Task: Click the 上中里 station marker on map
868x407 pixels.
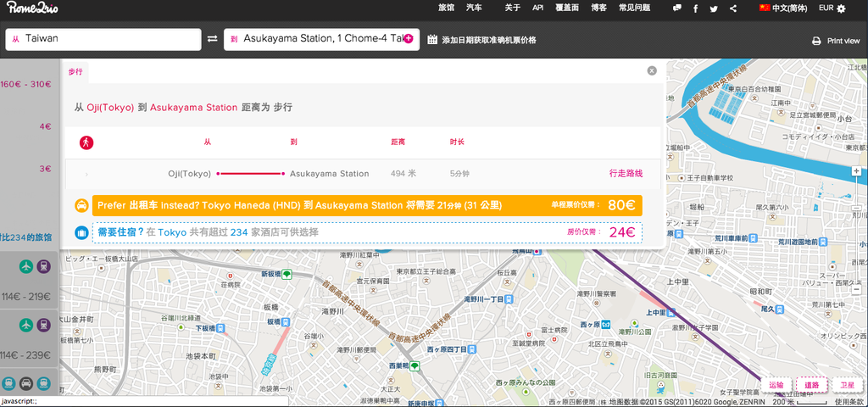Action: [671, 312]
